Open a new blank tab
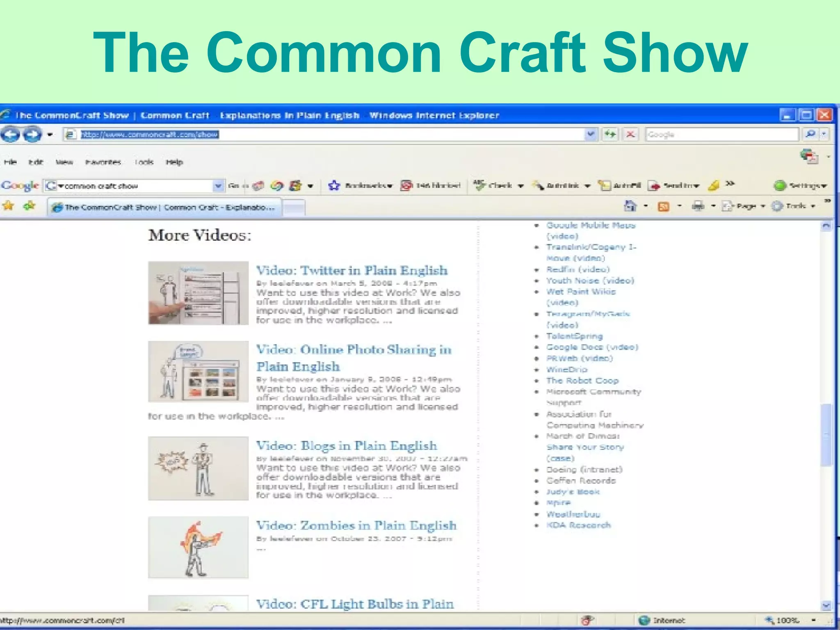 pyautogui.click(x=294, y=208)
